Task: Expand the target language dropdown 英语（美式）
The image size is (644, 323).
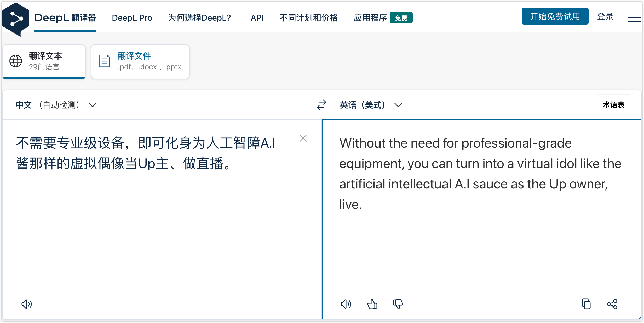Action: pos(371,105)
